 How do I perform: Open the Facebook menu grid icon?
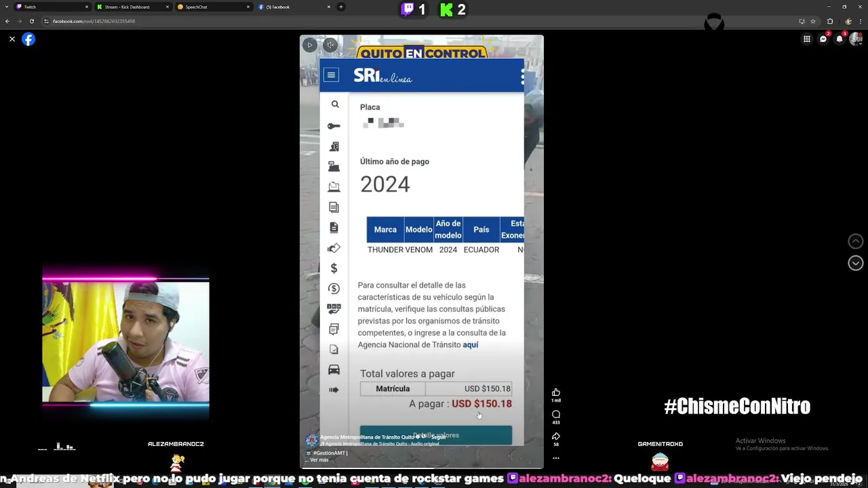806,39
